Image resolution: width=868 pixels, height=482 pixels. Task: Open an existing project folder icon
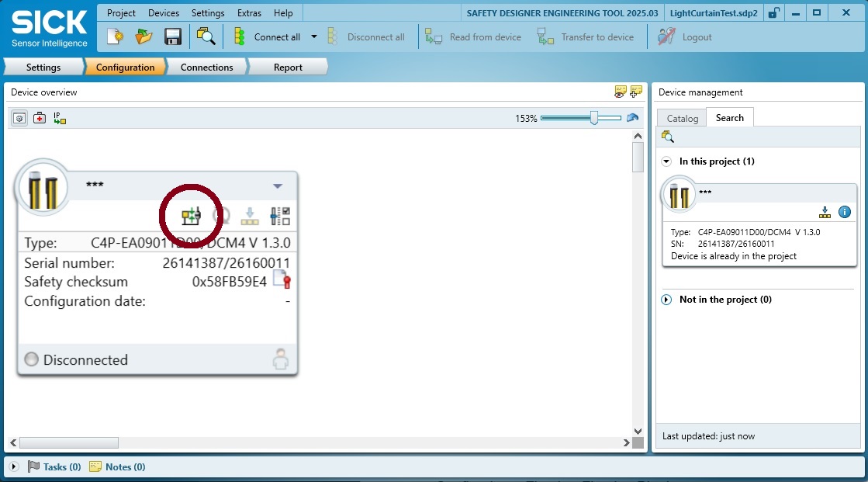click(144, 37)
